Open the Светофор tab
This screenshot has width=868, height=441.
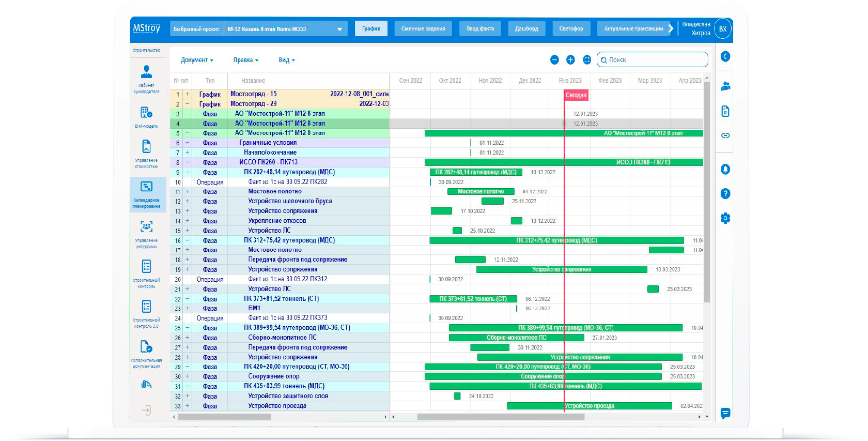point(571,28)
